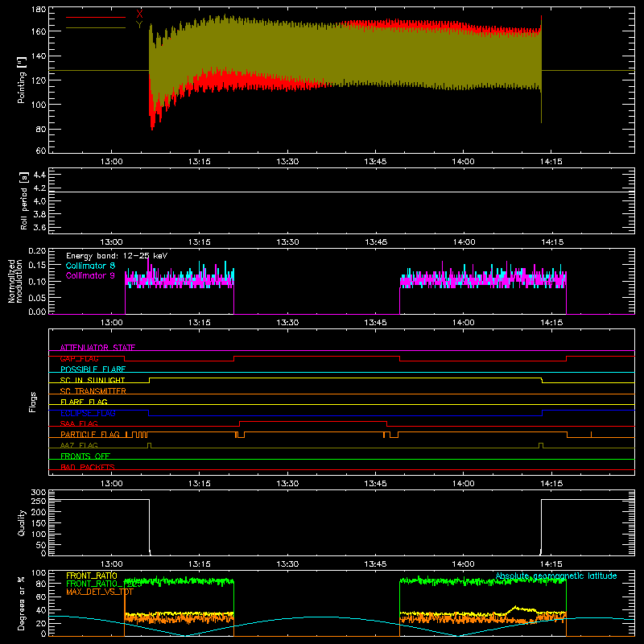Click the GAP_FLAG label

click(x=79, y=358)
